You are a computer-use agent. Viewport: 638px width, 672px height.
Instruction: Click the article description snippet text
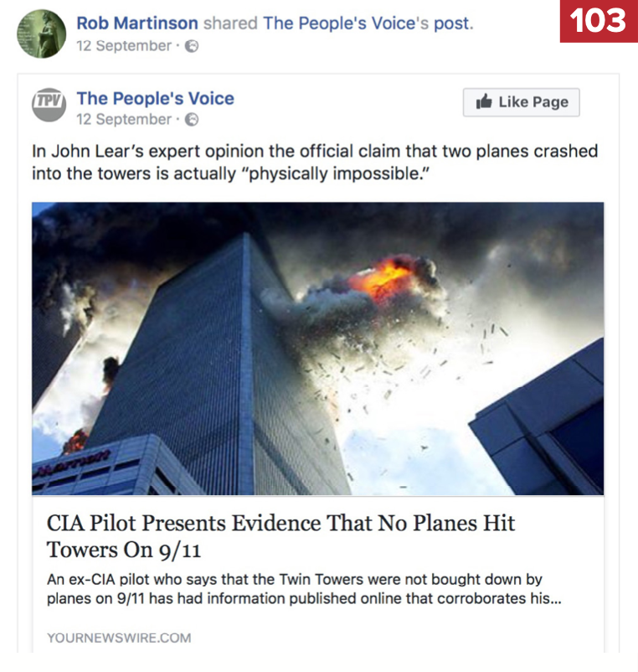click(304, 589)
